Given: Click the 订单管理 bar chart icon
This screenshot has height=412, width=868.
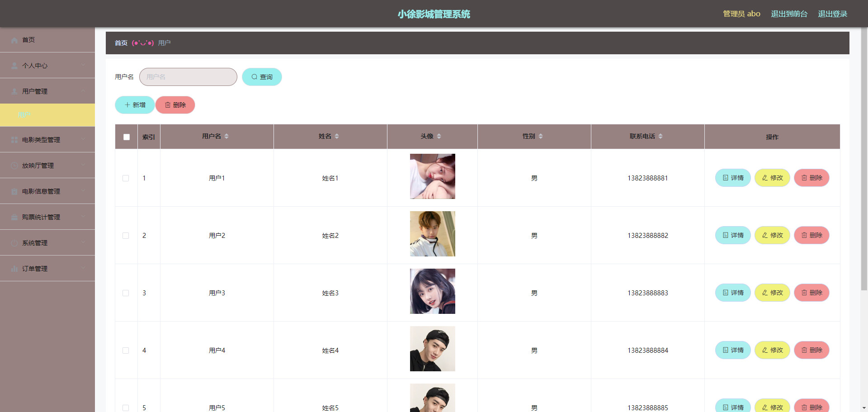Looking at the screenshot, I should [x=14, y=269].
